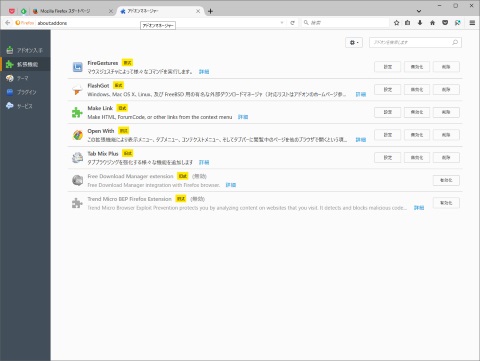
Task: Save page to Pocket toolbar icon
Action: click(445, 23)
